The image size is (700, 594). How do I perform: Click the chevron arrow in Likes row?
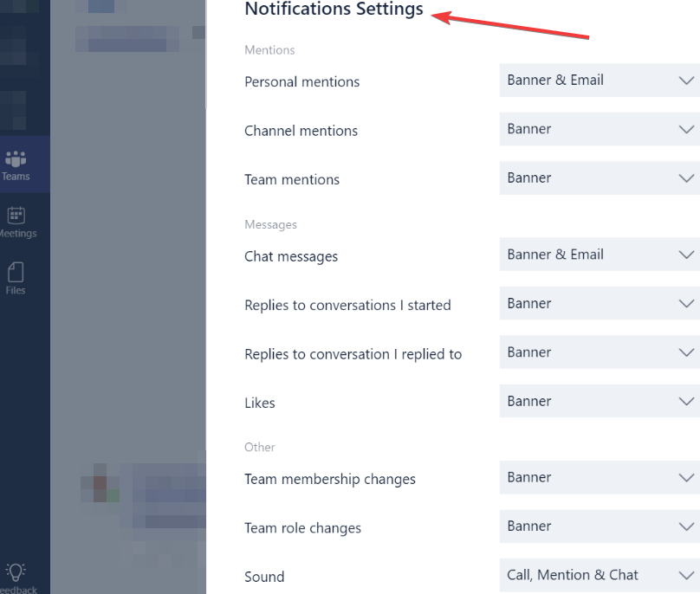tap(686, 401)
